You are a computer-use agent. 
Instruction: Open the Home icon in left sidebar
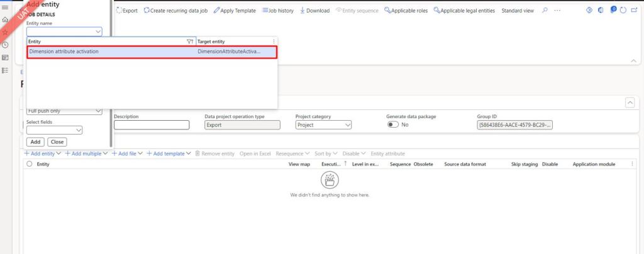(5, 19)
